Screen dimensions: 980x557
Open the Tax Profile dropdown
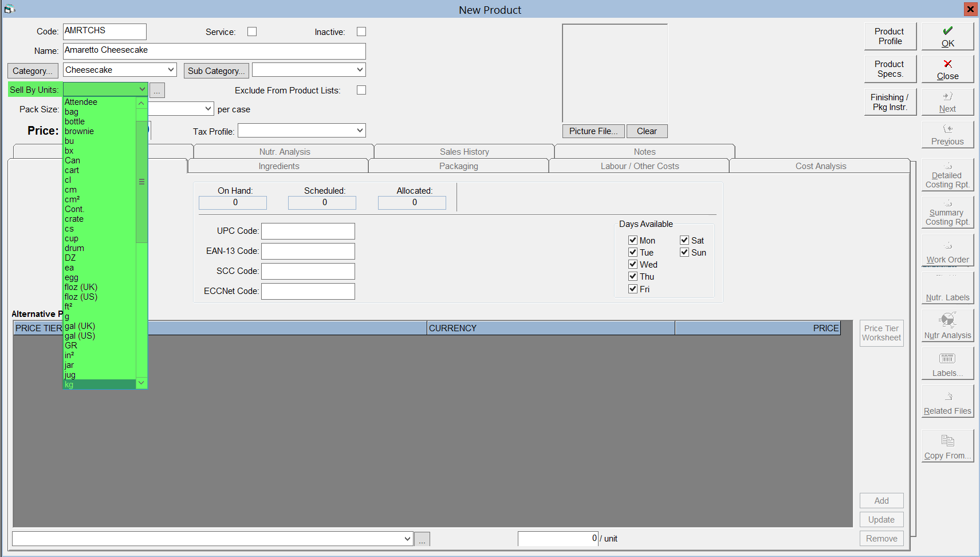pyautogui.click(x=360, y=131)
